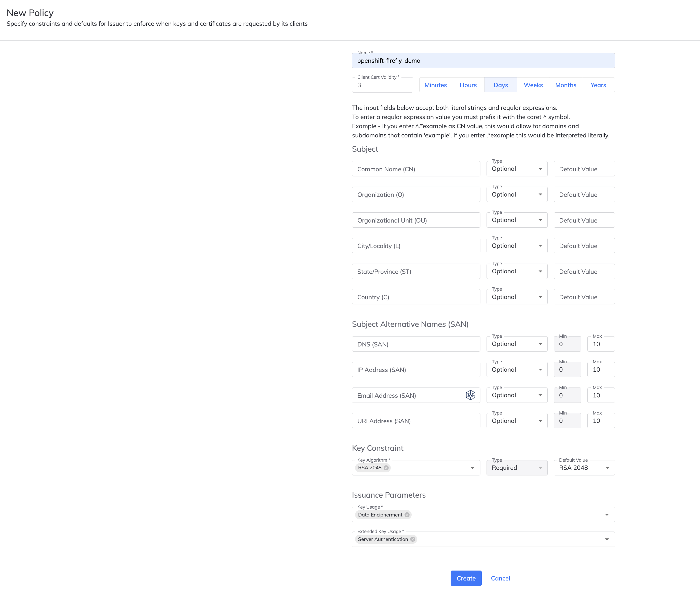Click Min field for IP Address (SAN)
This screenshot has width=700, height=594.
(x=568, y=369)
